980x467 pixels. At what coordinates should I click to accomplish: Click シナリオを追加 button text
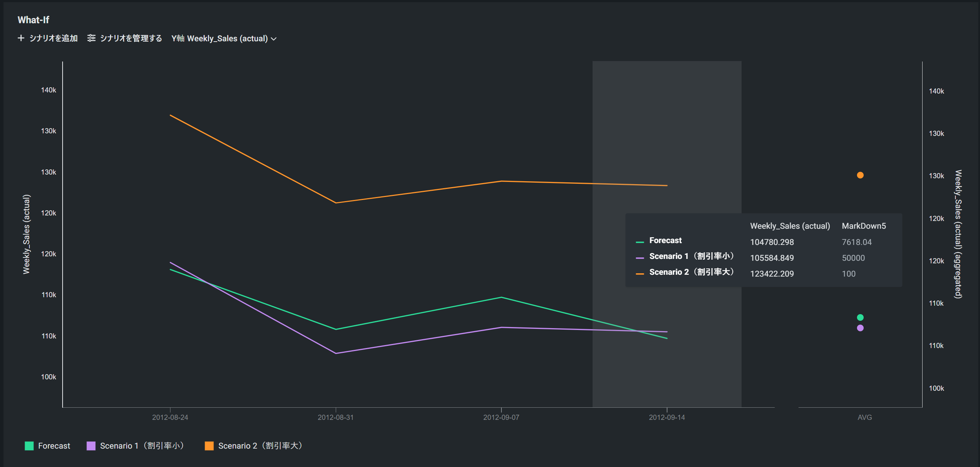(x=53, y=38)
